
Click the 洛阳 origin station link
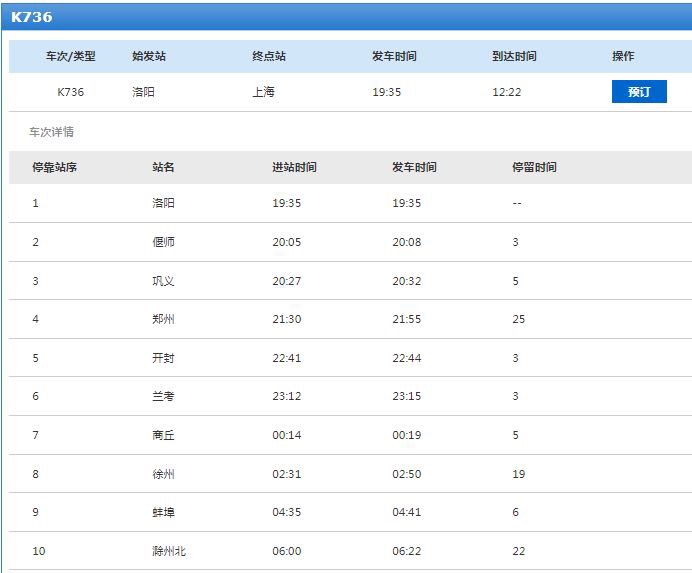[x=143, y=92]
